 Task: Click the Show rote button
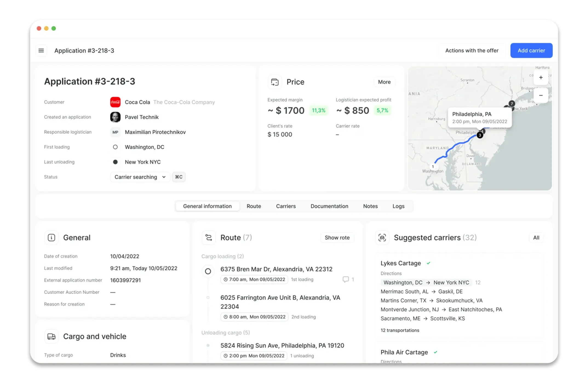coord(337,238)
